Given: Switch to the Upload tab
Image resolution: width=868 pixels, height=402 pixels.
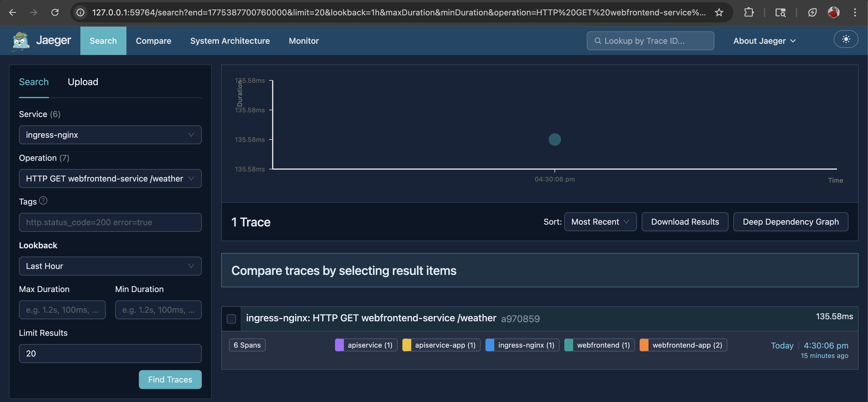Looking at the screenshot, I should point(83,82).
